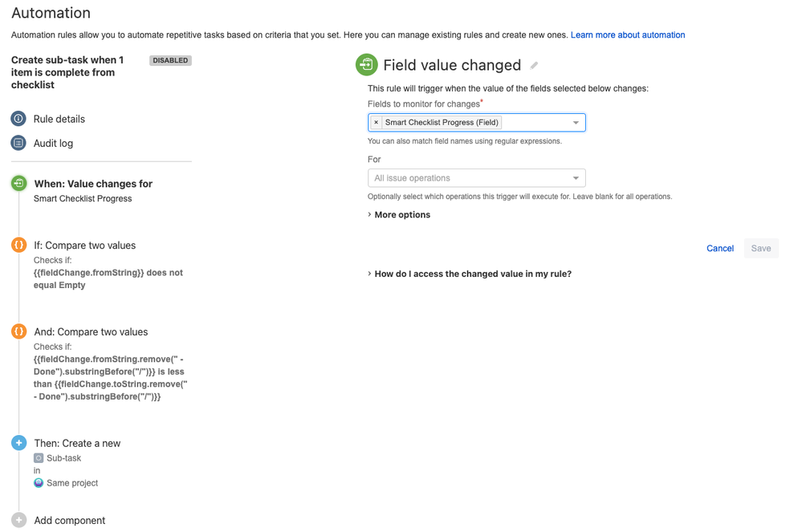Remove Smart Checklist Progress field tag
Image resolution: width=802 pixels, height=532 pixels.
(377, 122)
